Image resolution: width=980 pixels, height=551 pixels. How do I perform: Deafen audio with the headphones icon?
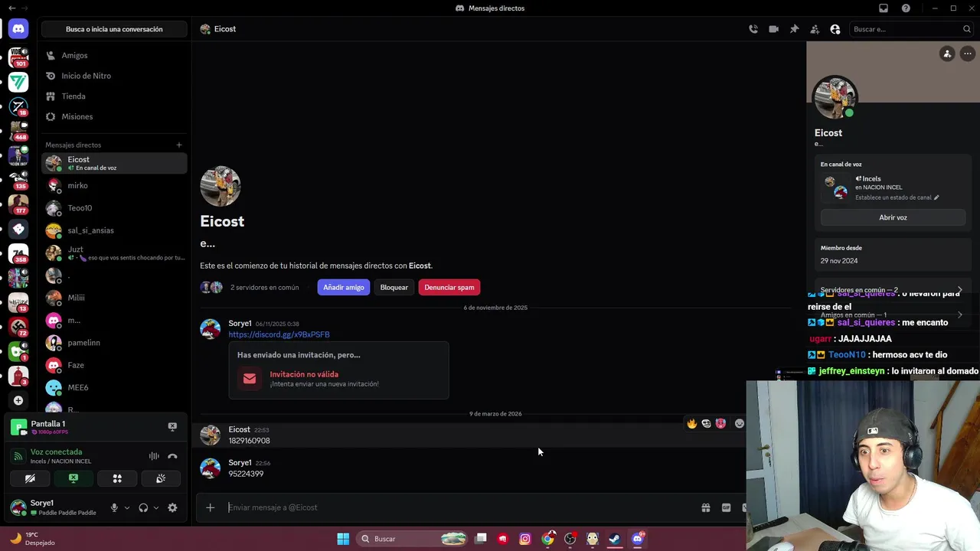point(143,507)
